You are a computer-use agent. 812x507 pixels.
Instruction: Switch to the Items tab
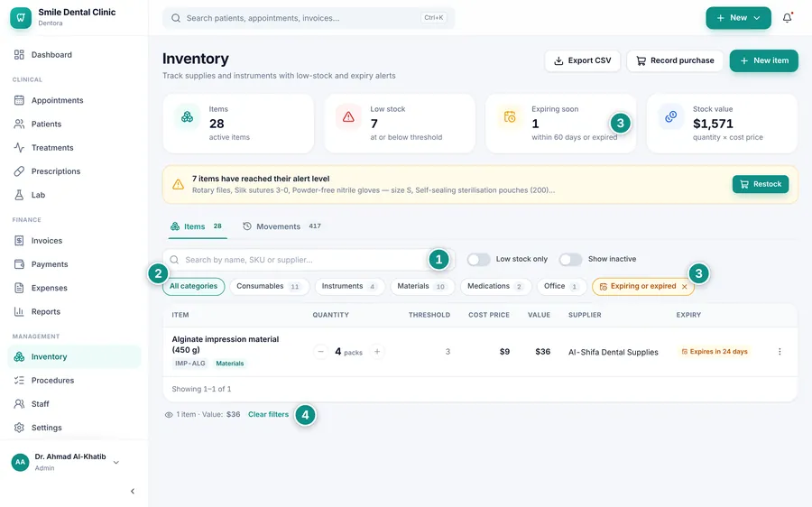point(197,226)
